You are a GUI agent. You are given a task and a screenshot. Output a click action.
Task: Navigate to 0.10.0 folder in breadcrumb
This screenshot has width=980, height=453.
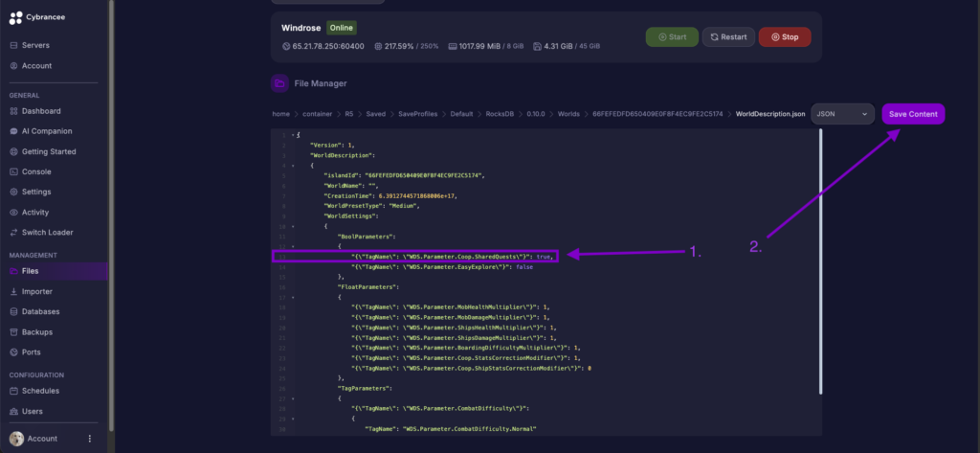point(536,114)
